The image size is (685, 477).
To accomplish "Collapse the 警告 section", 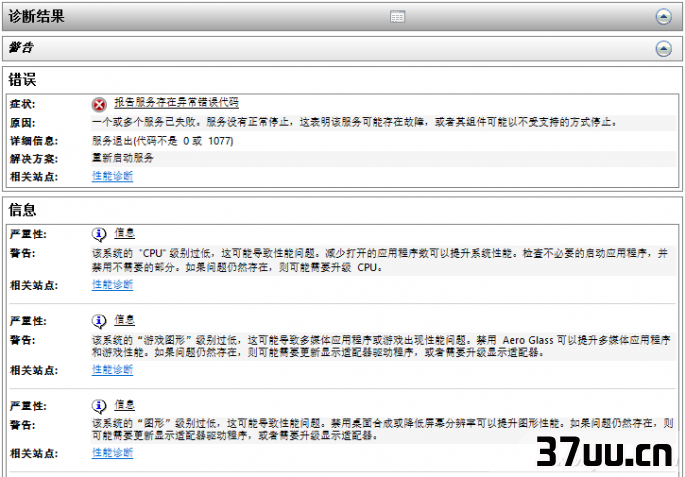I will tap(664, 48).
